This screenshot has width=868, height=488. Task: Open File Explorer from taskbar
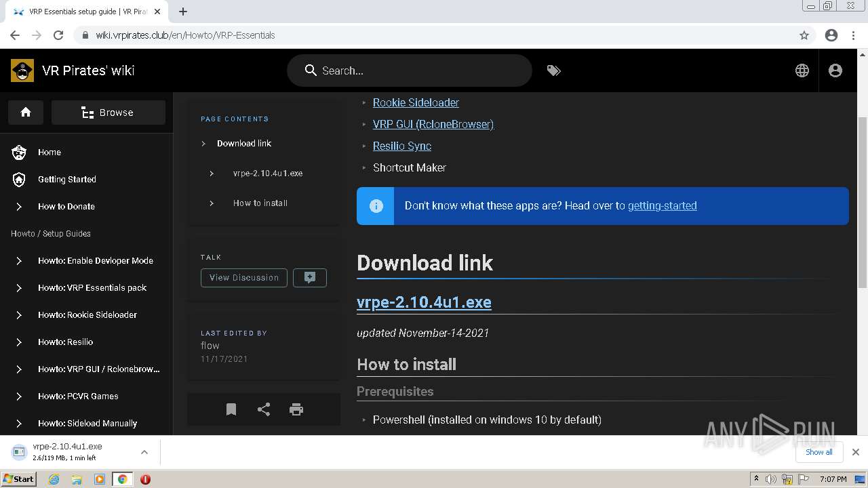[77, 479]
